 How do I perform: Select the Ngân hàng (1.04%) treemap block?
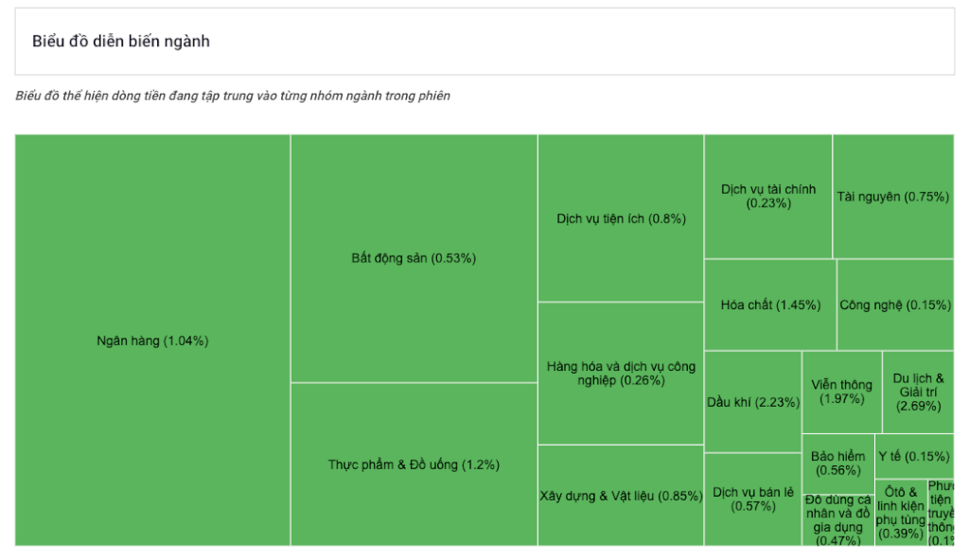(152, 340)
